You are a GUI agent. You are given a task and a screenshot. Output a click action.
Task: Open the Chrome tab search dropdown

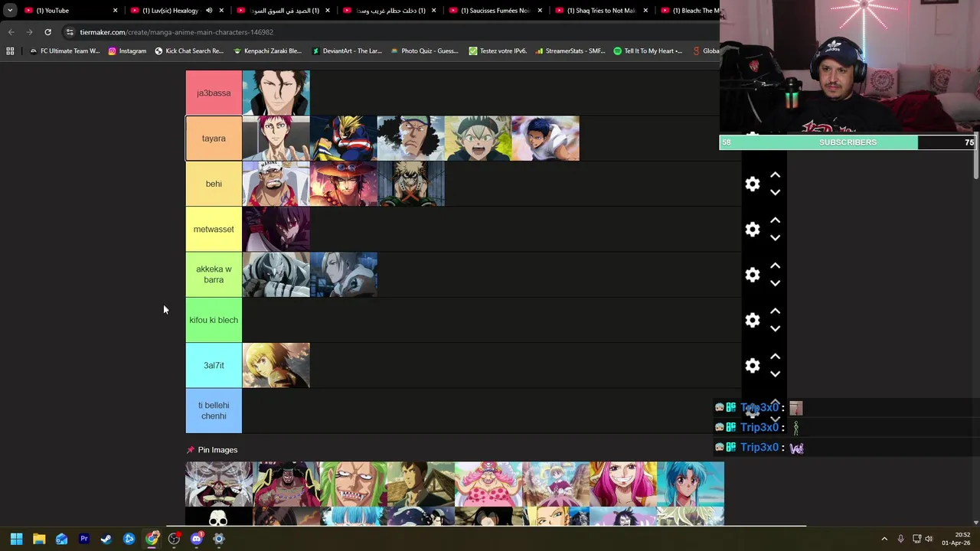click(9, 11)
